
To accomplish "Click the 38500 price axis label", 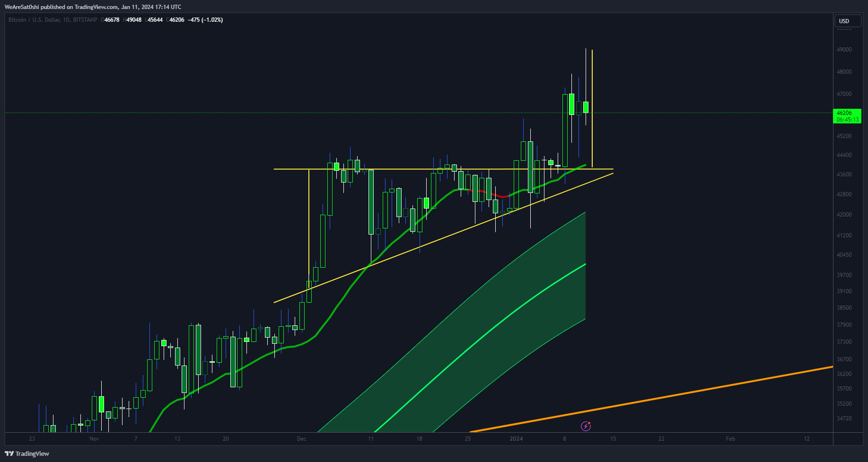I will pos(844,308).
